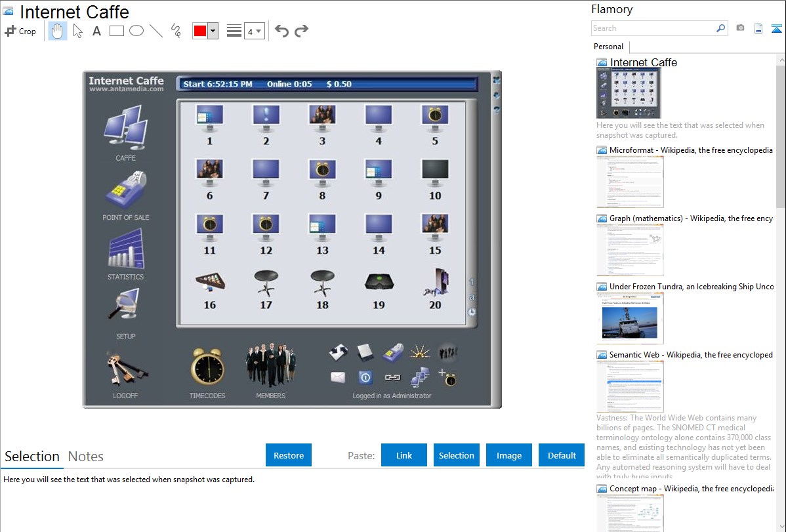Click the $ 0.50 amount in status bar
This screenshot has width=786, height=532.
(339, 84)
